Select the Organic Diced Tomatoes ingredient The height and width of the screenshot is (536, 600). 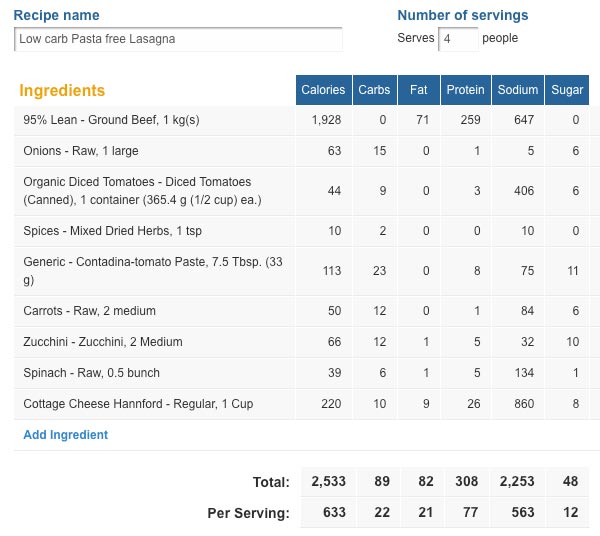pos(137,190)
